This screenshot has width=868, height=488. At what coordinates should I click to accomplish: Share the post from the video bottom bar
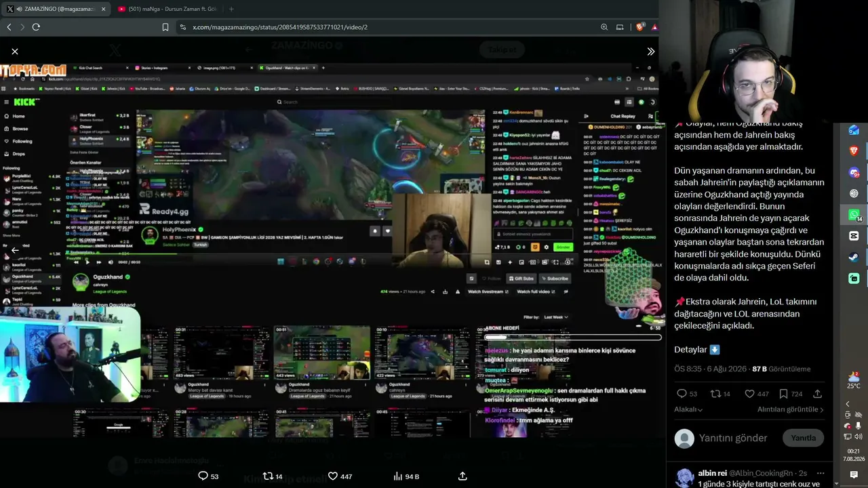click(x=462, y=476)
